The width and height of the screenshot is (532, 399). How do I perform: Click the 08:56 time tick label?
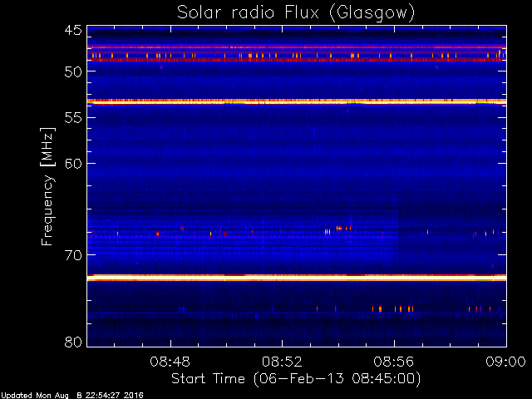point(394,362)
